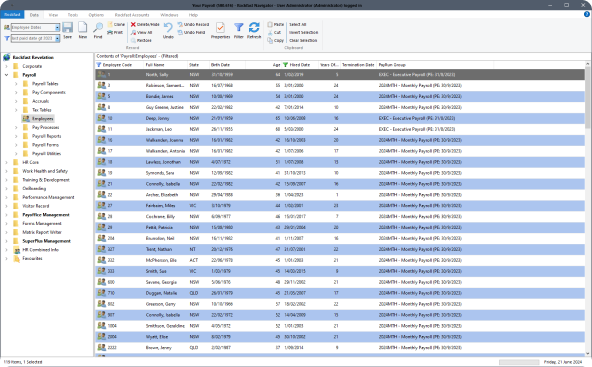Open the Rockfast Accounts tab
Image resolution: width=592 pixels, height=367 pixels.
pos(132,15)
